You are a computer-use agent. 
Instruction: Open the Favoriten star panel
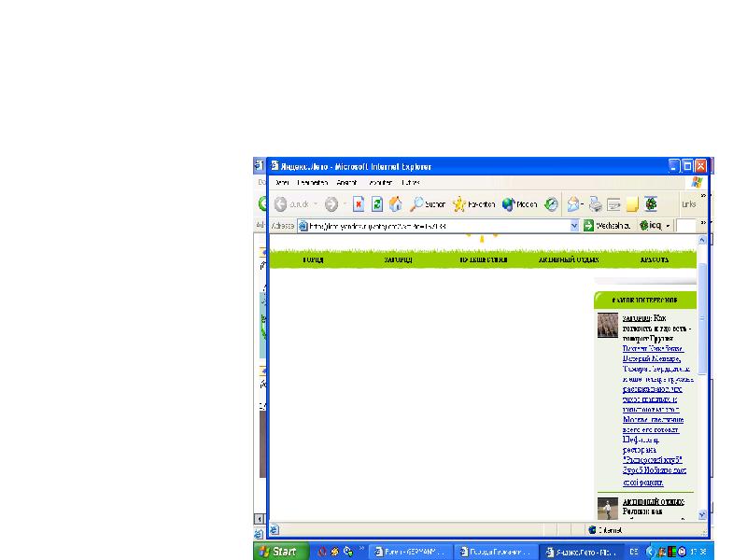(x=474, y=203)
